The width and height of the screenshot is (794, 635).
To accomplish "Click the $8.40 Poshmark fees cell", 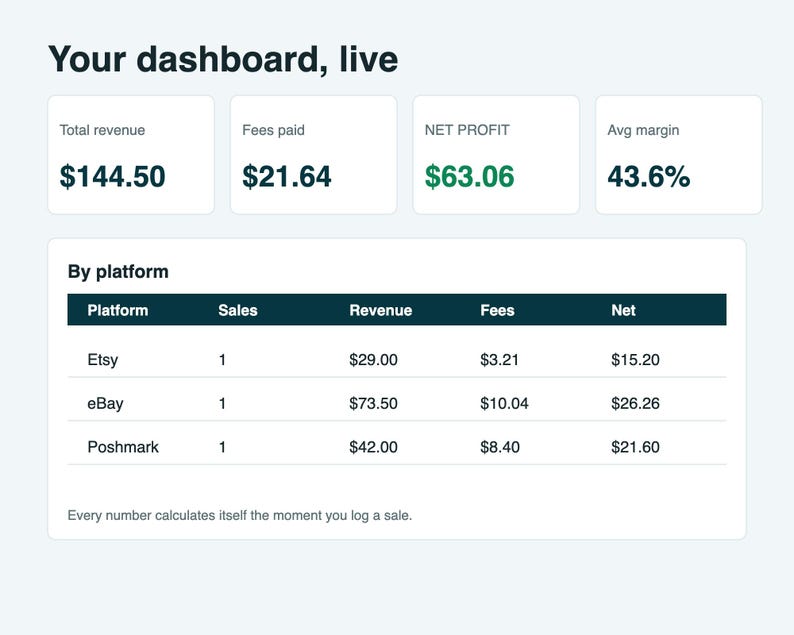I will [500, 447].
